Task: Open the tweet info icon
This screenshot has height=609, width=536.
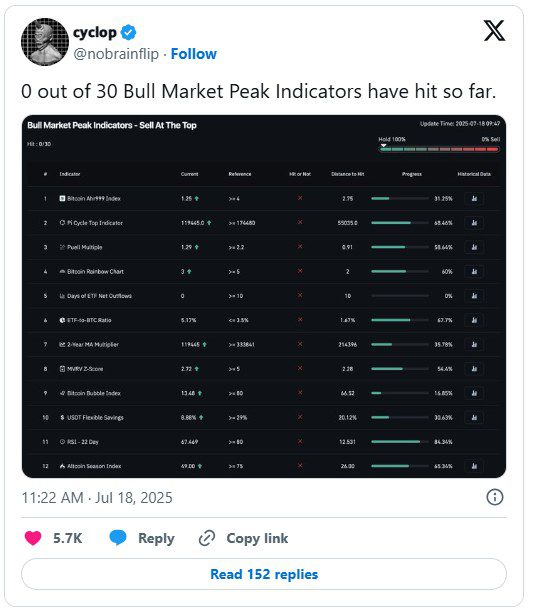Action: point(494,497)
